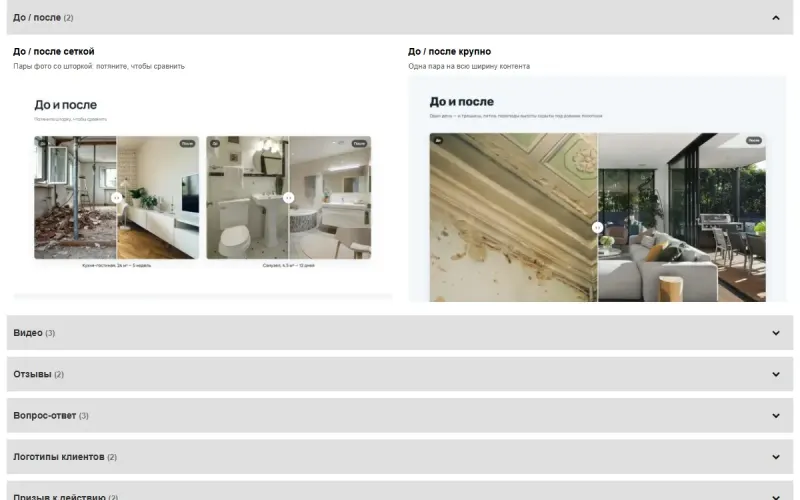Viewport: 800px width, 500px height.
Task: Click the После badge on kitchen-living room pair
Action: pos(187,143)
